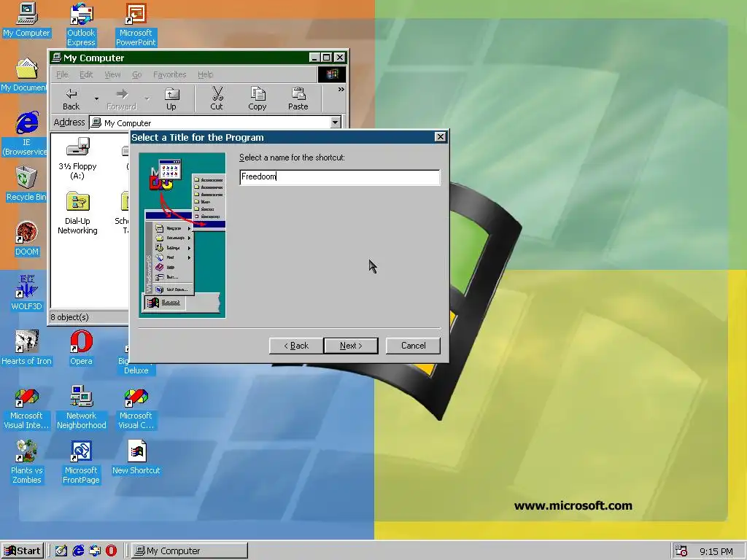Select the Network Neighborhood icon

pyautogui.click(x=81, y=408)
